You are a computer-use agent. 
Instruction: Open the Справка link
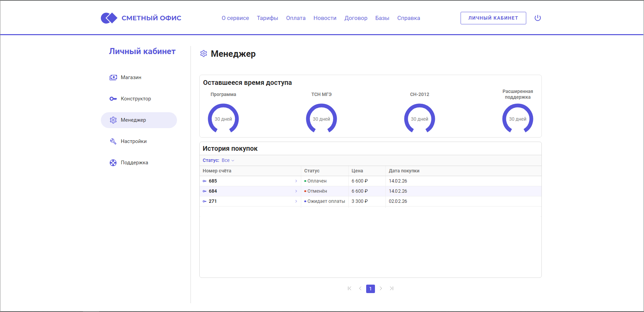click(408, 18)
